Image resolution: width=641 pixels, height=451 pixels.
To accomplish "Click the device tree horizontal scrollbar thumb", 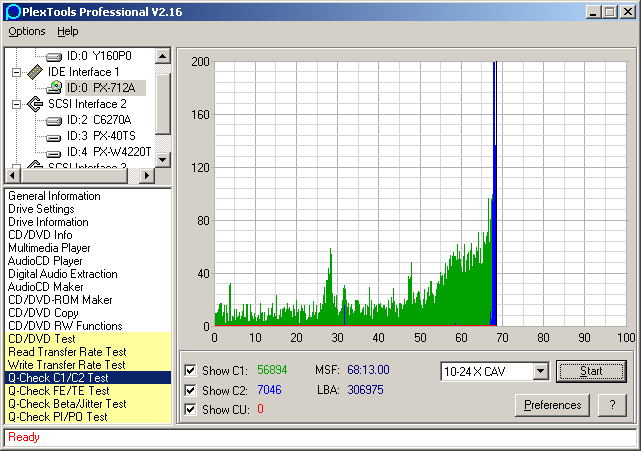I will 74,176.
